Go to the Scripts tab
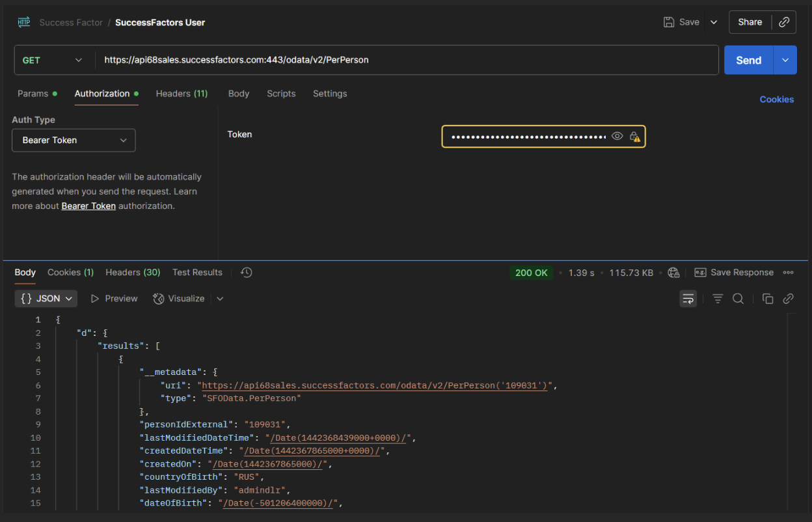The width and height of the screenshot is (812, 522). coord(281,94)
